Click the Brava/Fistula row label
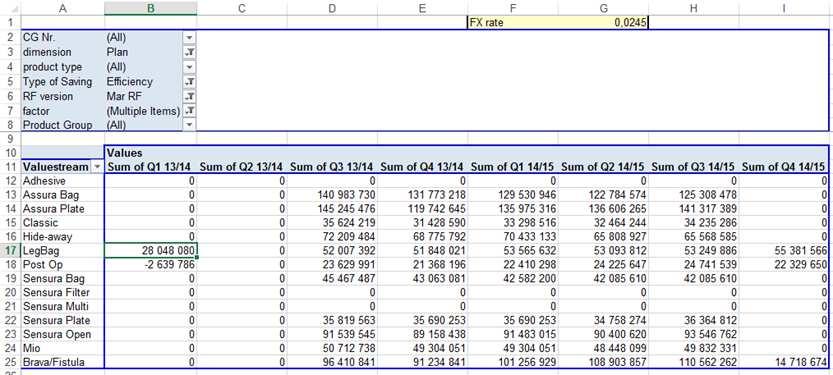 pyautogui.click(x=63, y=362)
